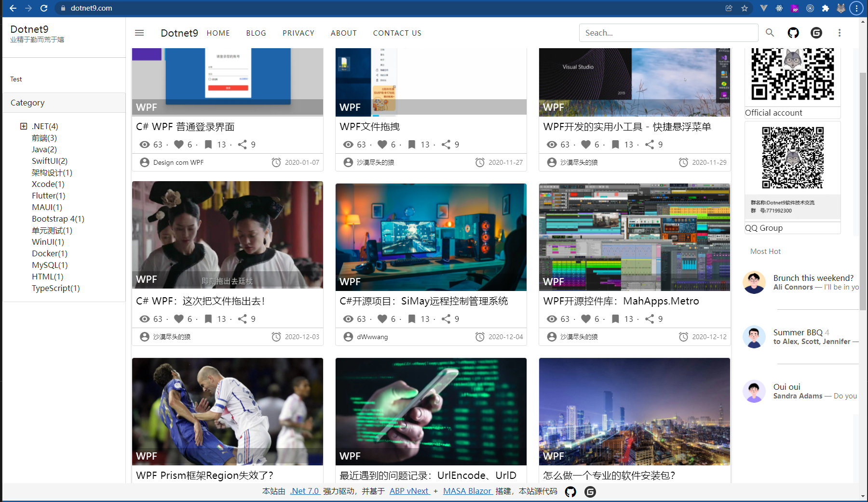Open the BLOG menu item

[x=256, y=33]
